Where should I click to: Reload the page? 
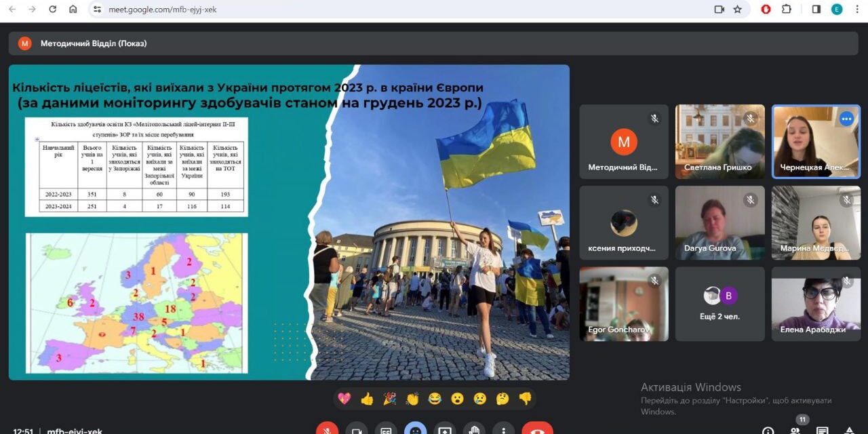tap(53, 9)
